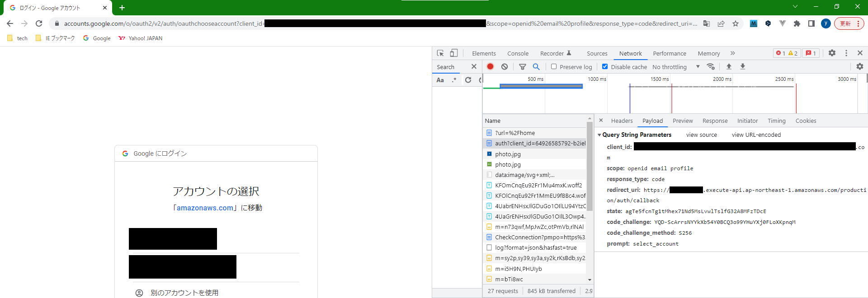Viewport: 868px width, 298px height.
Task: Show the Timing tab of the request
Action: pyautogui.click(x=776, y=121)
